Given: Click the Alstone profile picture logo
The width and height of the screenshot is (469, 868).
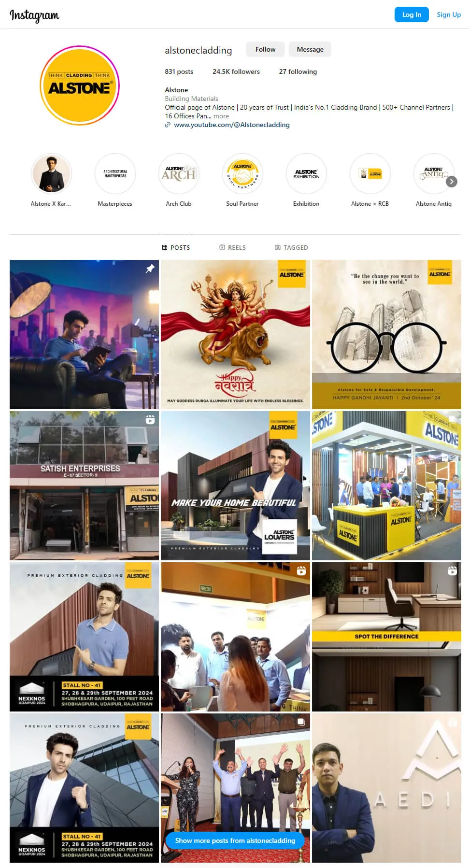Looking at the screenshot, I should click(x=80, y=86).
